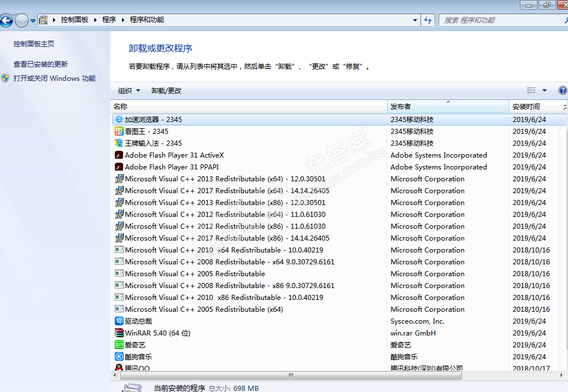Select the 酷狗音乐 program icon
The width and height of the screenshot is (568, 392).
coord(119,356)
